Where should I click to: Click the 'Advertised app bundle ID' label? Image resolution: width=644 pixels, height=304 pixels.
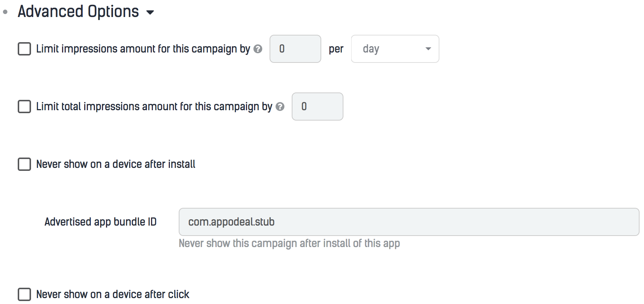click(100, 222)
